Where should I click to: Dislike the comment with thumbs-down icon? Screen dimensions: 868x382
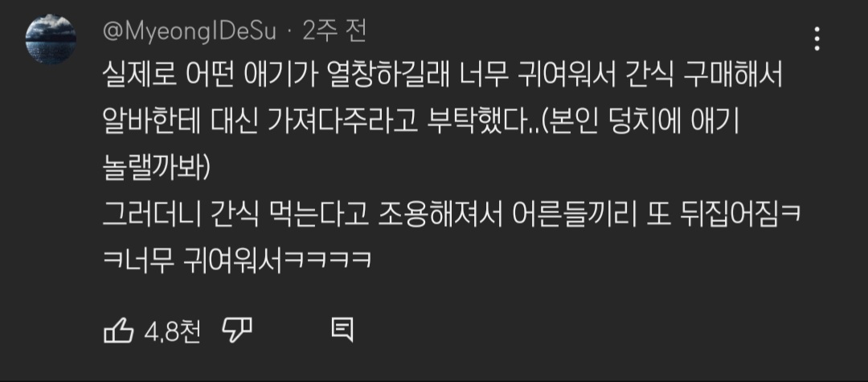coord(237,331)
